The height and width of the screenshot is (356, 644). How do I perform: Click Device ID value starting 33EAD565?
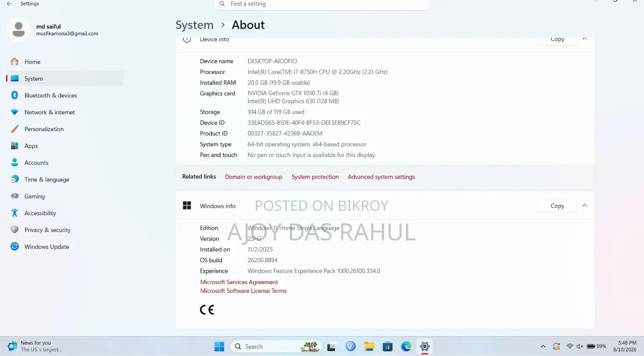click(x=304, y=123)
